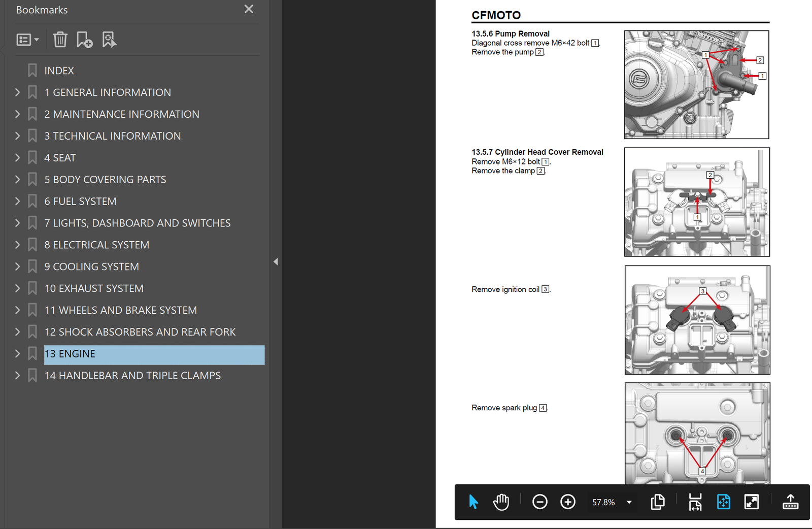Click the spark plug diagram image
Viewport: 812px width, 529px height.
tap(697, 434)
